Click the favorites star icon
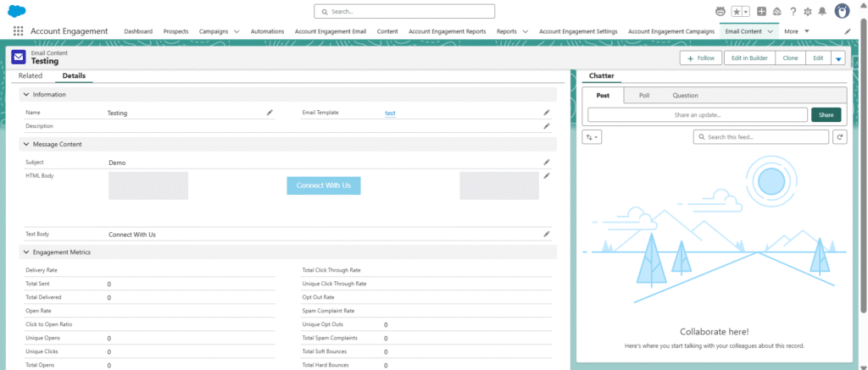 pos(737,12)
